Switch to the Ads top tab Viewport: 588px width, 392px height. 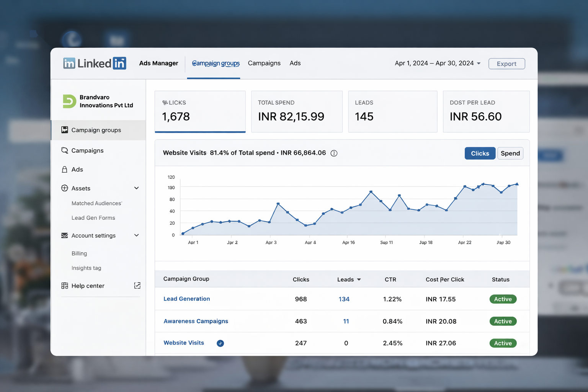pos(295,63)
